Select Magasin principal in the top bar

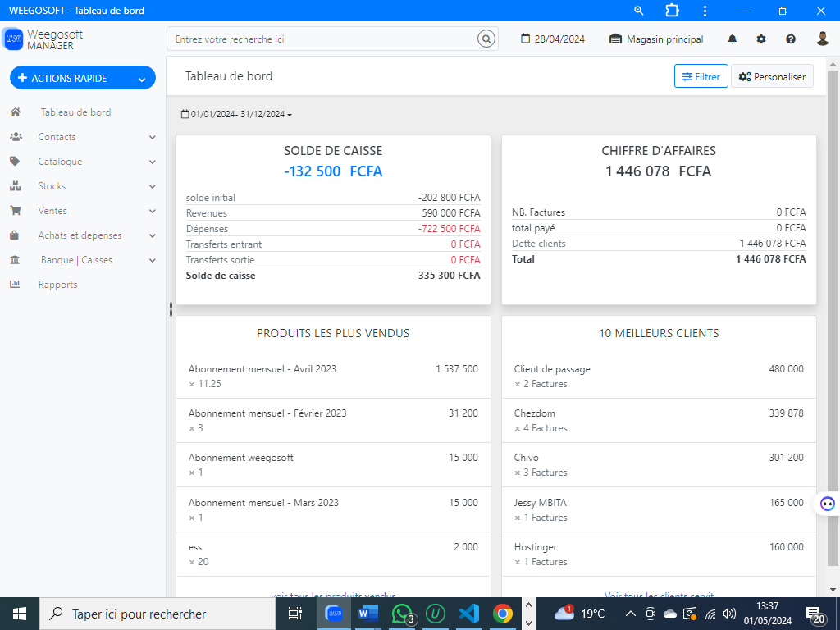(658, 39)
